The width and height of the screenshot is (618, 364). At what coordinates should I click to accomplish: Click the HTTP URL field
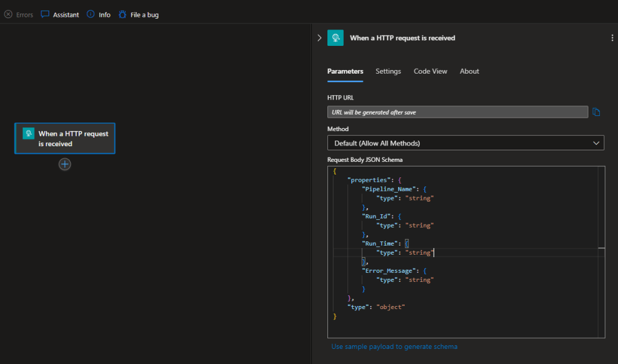tap(457, 112)
